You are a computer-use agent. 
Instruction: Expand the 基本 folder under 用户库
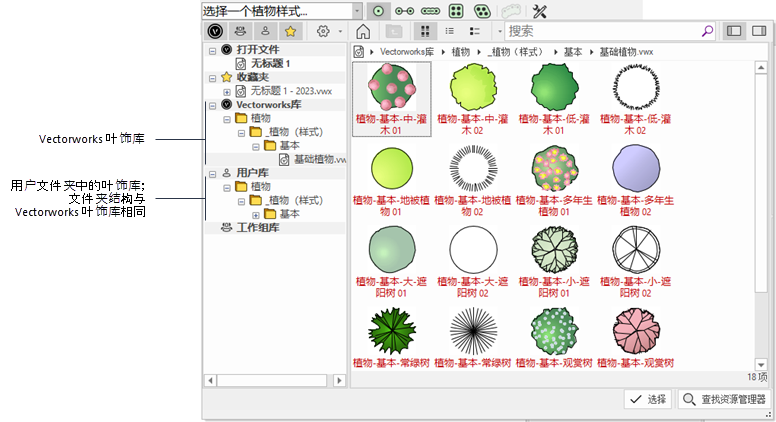pyautogui.click(x=255, y=215)
